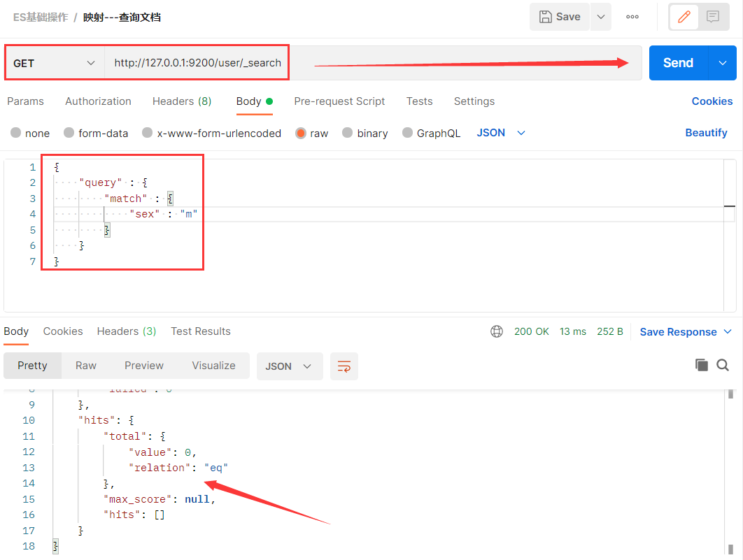Screen dimensions: 743x560
Task: Select the x-www-form-urlencoded radio button
Action: (148, 133)
